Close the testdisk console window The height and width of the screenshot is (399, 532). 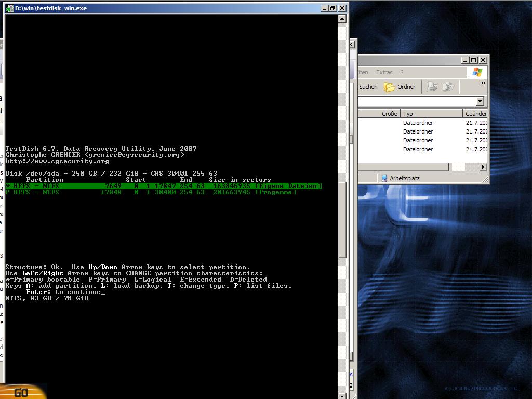[342, 8]
